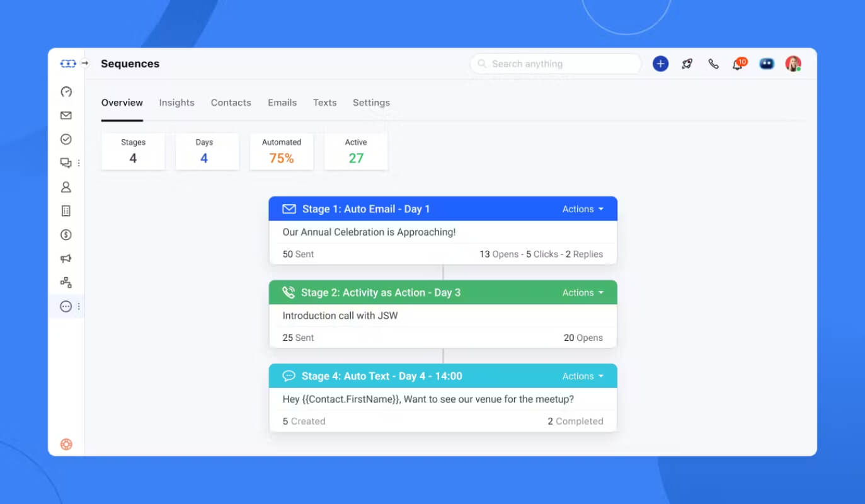The width and height of the screenshot is (865, 504).
Task: Click the 'Want to see our venue' message
Action: coord(428,399)
